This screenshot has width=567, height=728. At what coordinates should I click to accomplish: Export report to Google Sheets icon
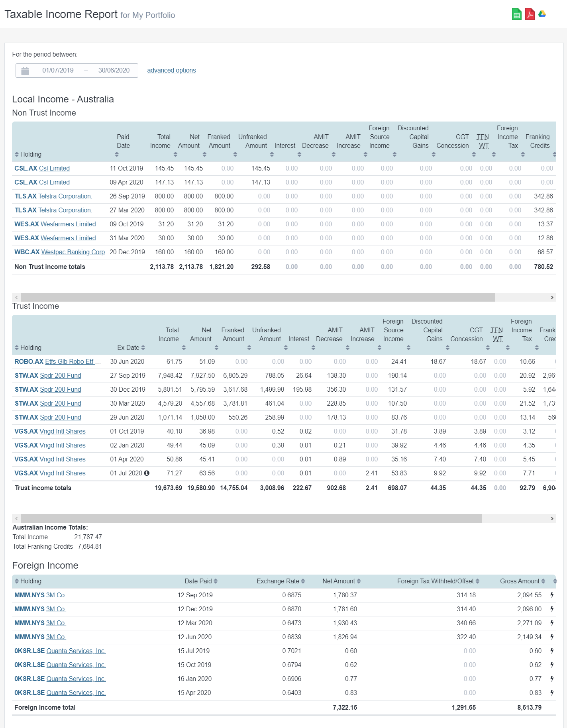click(x=516, y=14)
